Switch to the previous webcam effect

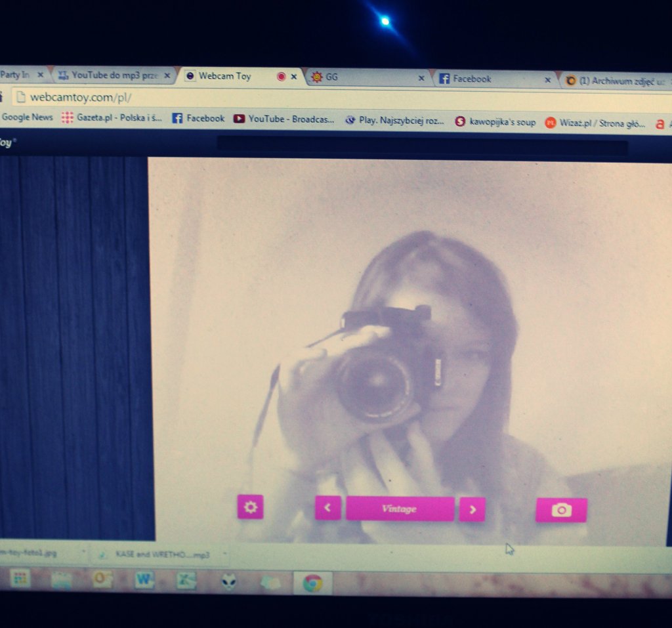tap(328, 508)
